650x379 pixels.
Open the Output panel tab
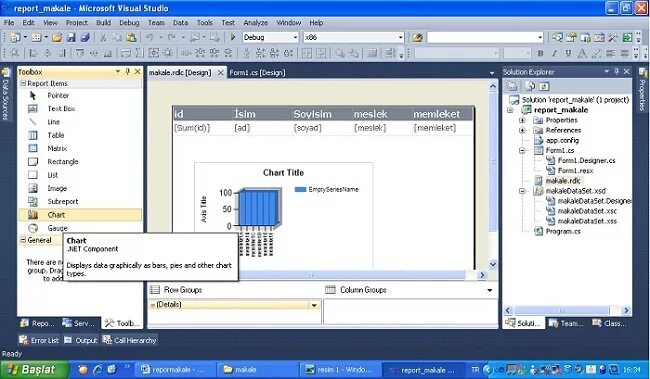pyautogui.click(x=81, y=340)
